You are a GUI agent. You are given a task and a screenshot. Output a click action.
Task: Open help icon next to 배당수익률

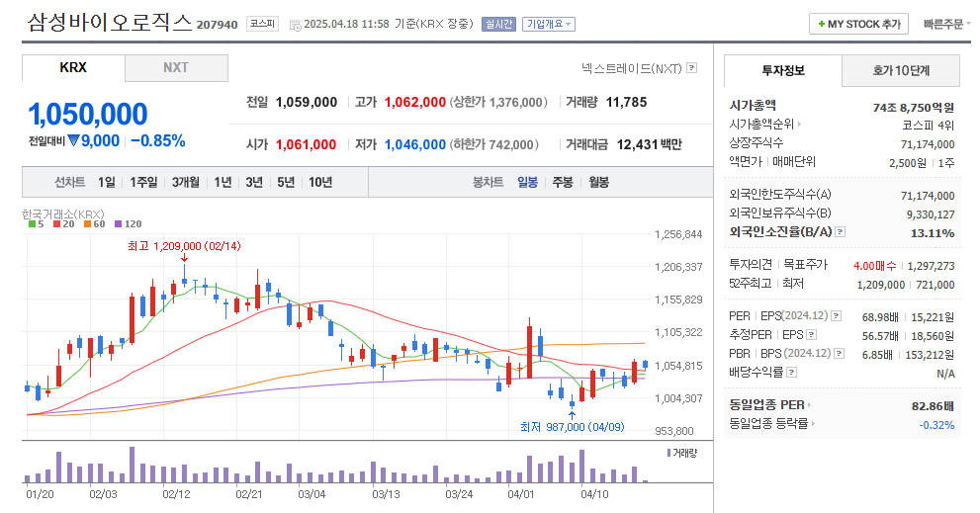click(792, 372)
